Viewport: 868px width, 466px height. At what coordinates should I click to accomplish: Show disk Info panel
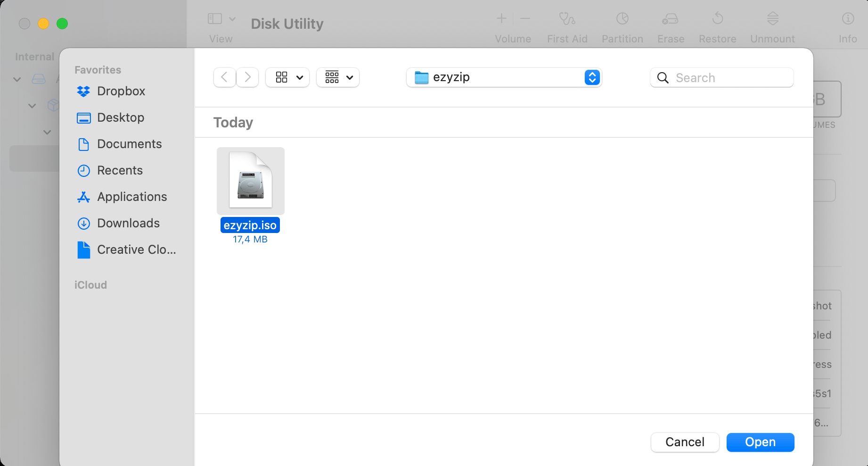(847, 26)
